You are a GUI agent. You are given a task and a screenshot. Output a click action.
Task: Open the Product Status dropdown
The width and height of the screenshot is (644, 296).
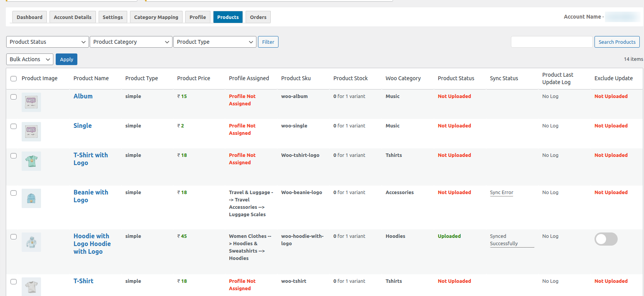tap(48, 42)
